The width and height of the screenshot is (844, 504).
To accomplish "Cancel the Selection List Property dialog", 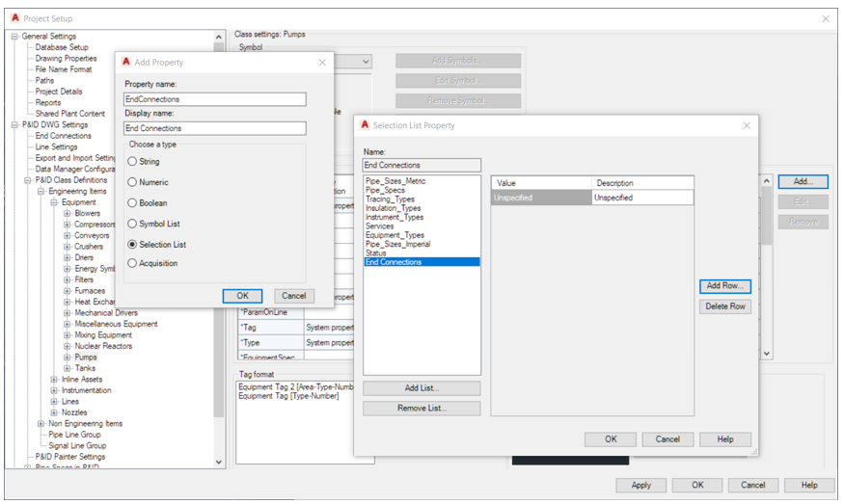I will click(x=667, y=439).
